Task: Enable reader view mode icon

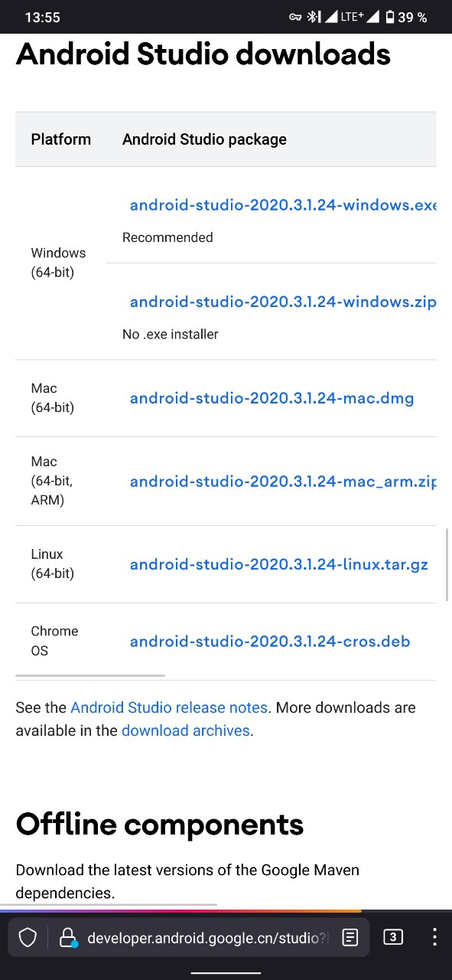Action: pos(350,937)
